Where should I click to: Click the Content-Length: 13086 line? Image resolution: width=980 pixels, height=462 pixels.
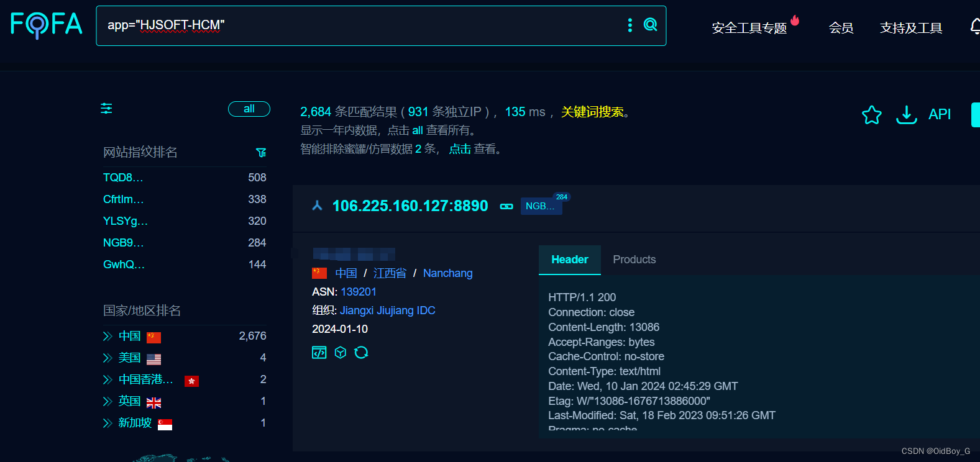tap(604, 327)
